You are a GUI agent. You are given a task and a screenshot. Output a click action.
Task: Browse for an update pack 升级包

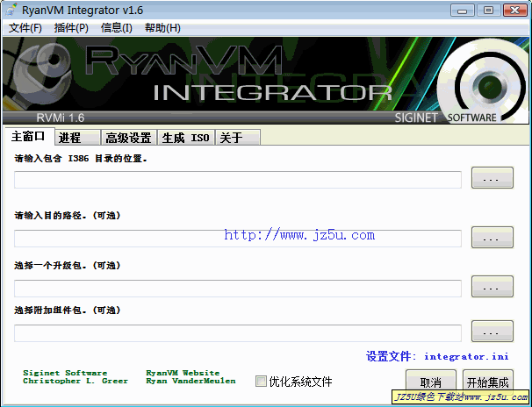click(492, 287)
